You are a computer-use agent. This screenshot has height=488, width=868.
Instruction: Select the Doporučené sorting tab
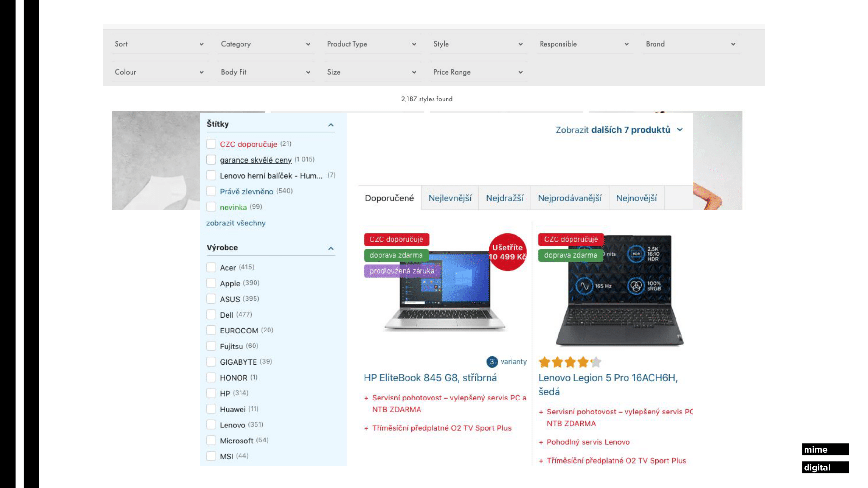tap(390, 198)
